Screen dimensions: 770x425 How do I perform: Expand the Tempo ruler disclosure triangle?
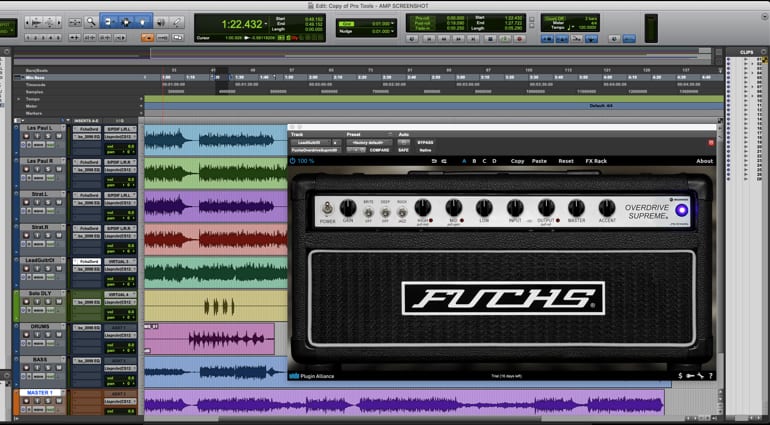coord(19,99)
